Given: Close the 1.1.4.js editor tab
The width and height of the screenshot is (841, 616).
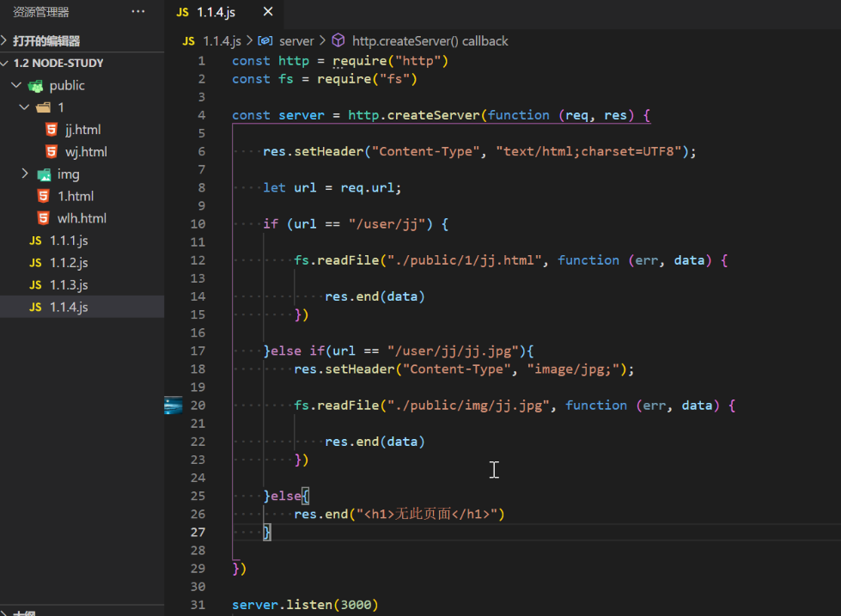Looking at the screenshot, I should coord(268,12).
